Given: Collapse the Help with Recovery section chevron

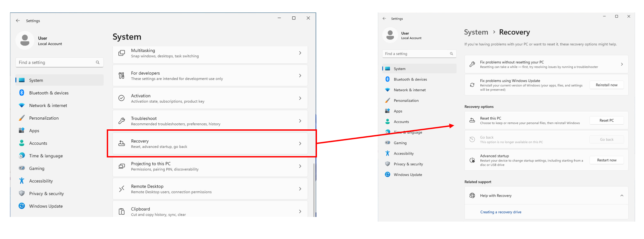Looking at the screenshot, I should tap(622, 196).
